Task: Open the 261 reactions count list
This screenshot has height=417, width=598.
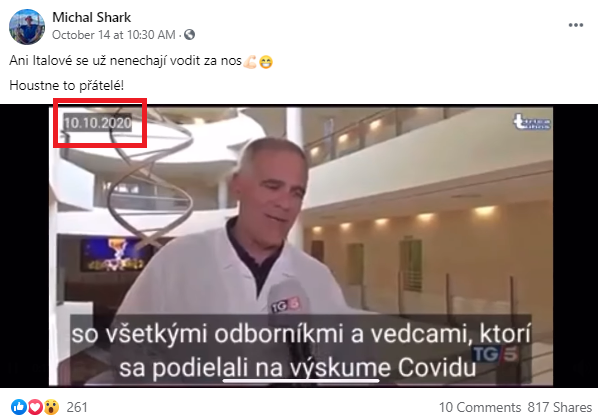Action: click(x=77, y=407)
